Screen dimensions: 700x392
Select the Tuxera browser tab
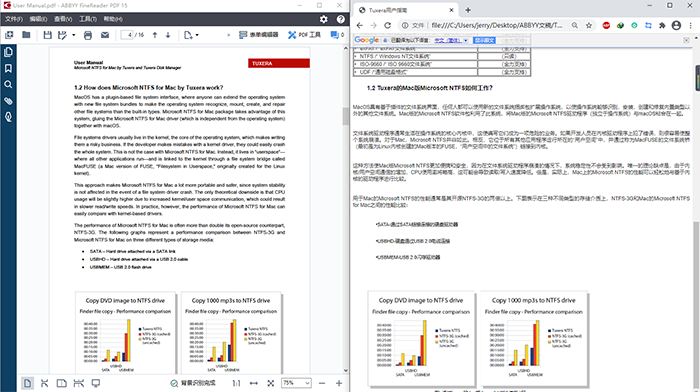(x=405, y=10)
